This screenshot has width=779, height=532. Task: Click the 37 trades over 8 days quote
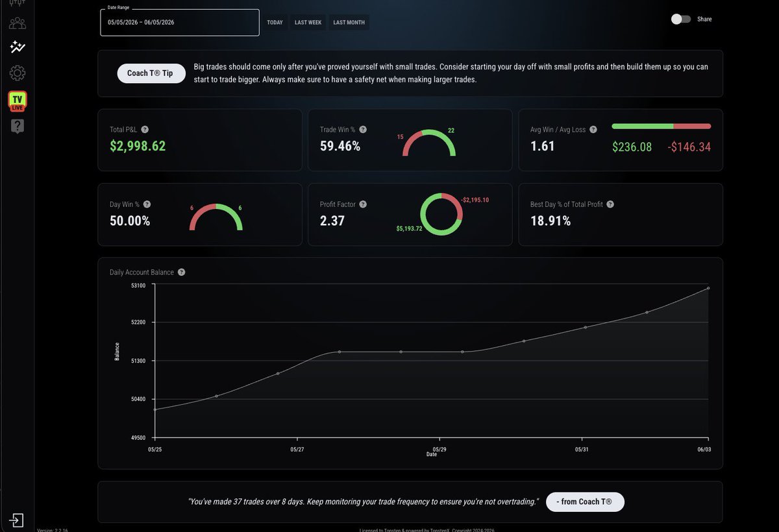point(362,502)
